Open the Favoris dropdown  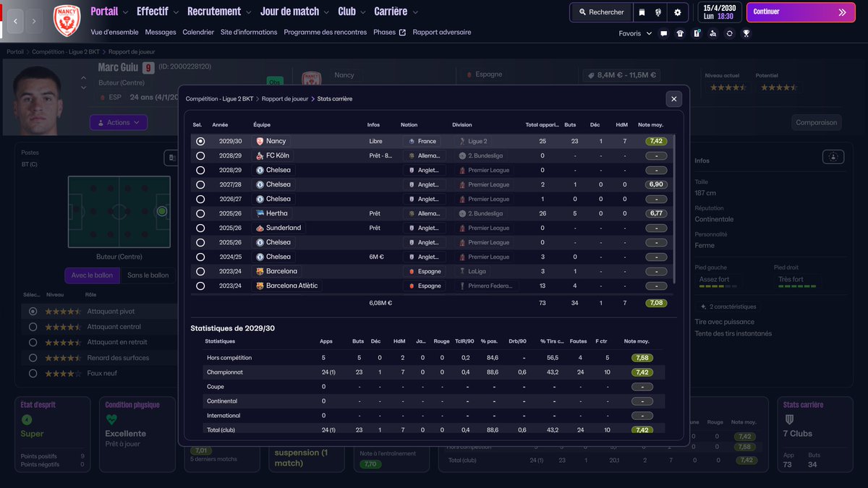635,33
